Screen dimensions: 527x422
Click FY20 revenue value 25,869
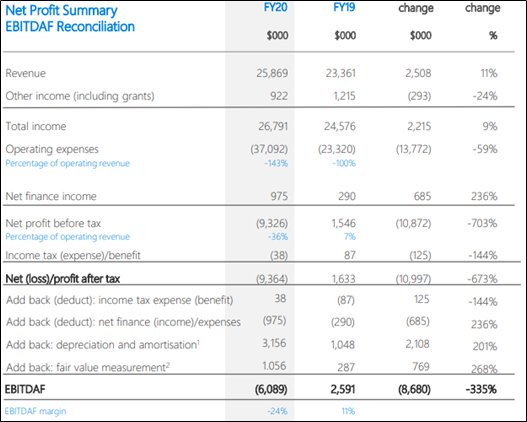(x=272, y=73)
